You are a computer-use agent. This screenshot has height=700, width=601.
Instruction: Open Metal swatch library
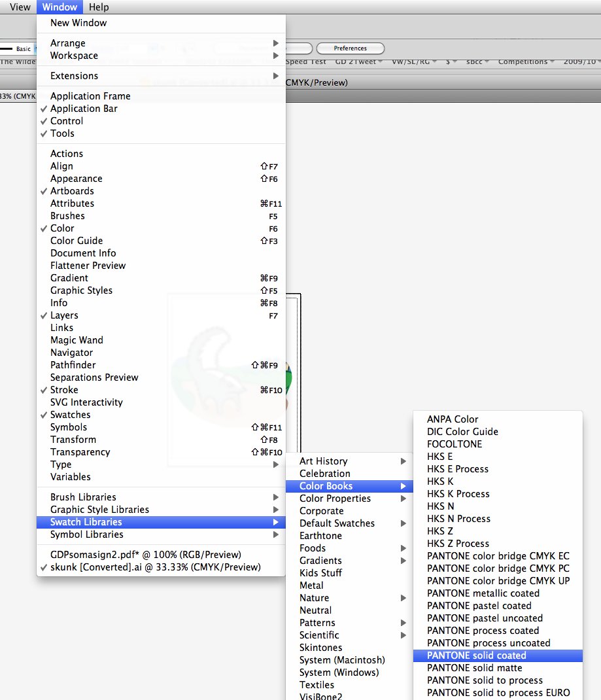[349, 586]
